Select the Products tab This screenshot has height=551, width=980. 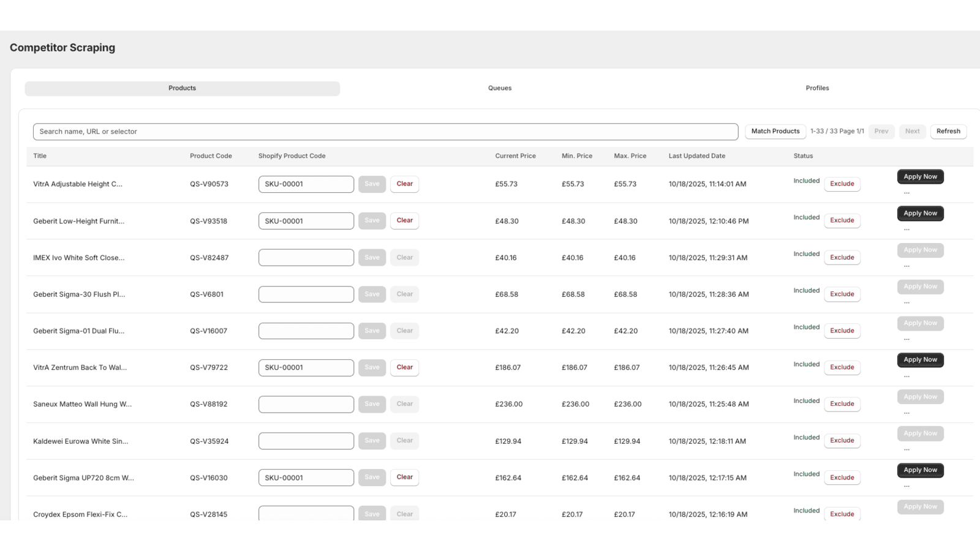(x=182, y=88)
